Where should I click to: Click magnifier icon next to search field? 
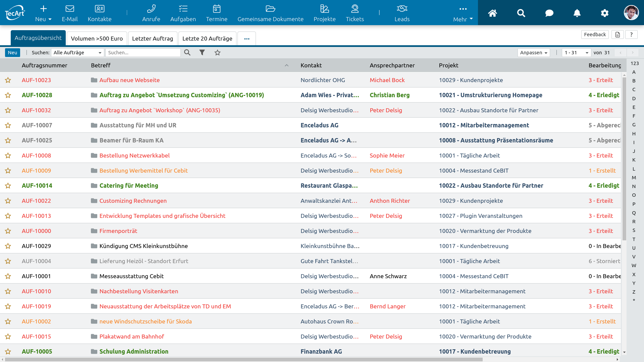click(187, 53)
